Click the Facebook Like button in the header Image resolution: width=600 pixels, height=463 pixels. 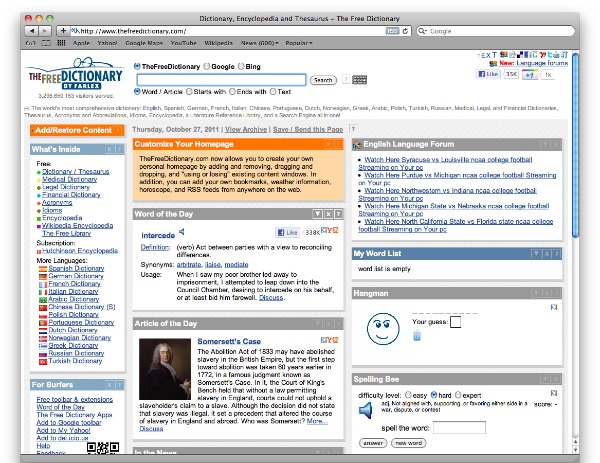pyautogui.click(x=490, y=74)
